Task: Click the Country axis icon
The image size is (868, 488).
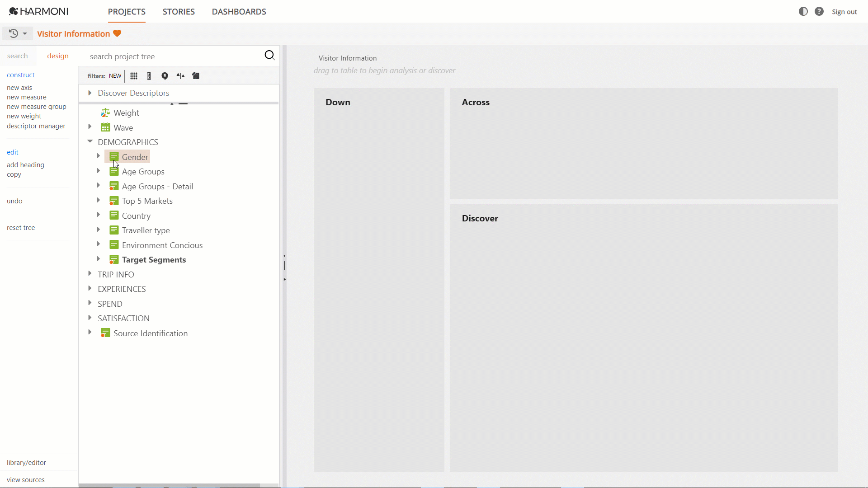Action: click(x=114, y=216)
